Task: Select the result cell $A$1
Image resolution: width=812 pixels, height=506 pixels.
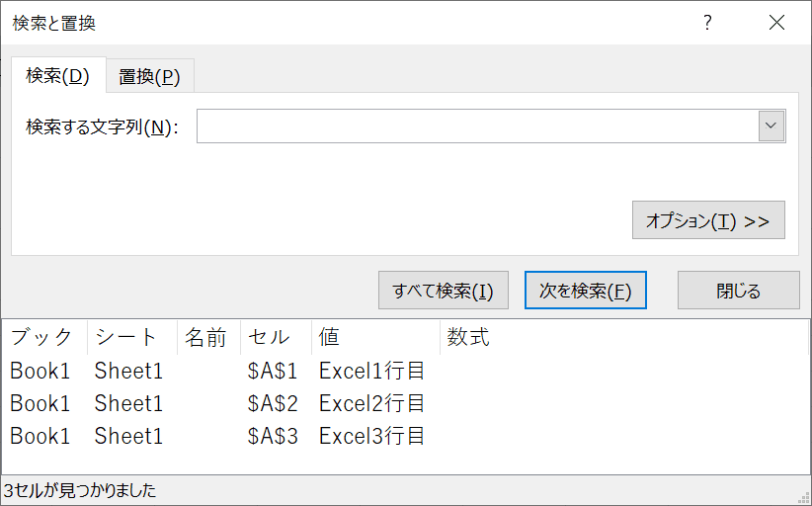Action: coord(273,371)
